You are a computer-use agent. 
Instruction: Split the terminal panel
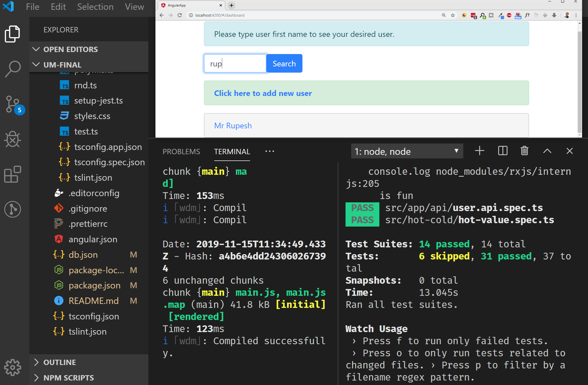503,151
